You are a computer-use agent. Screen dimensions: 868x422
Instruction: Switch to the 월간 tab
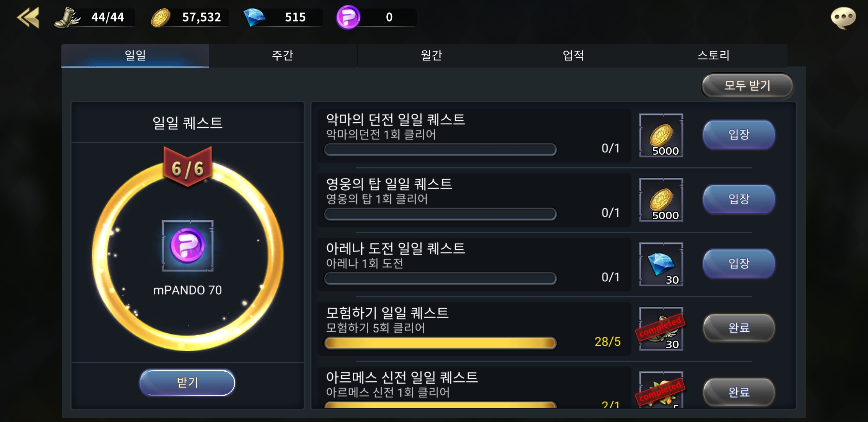click(x=431, y=55)
